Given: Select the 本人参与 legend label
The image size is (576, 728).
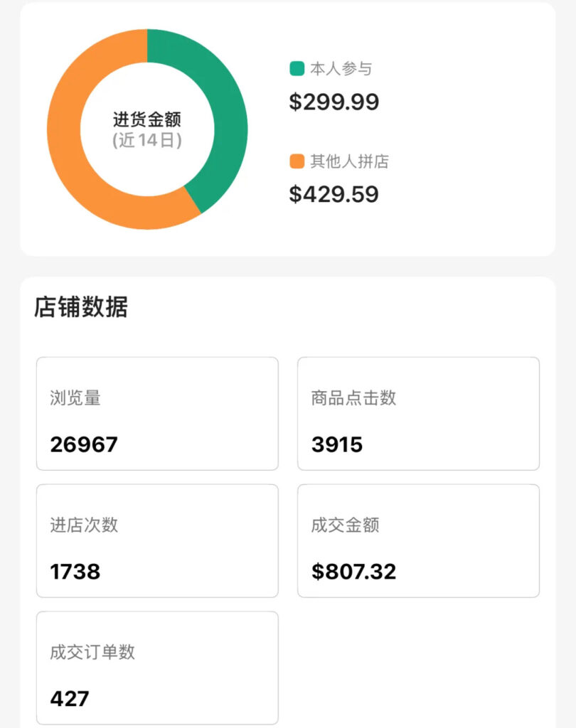Looking at the screenshot, I should (x=341, y=69).
